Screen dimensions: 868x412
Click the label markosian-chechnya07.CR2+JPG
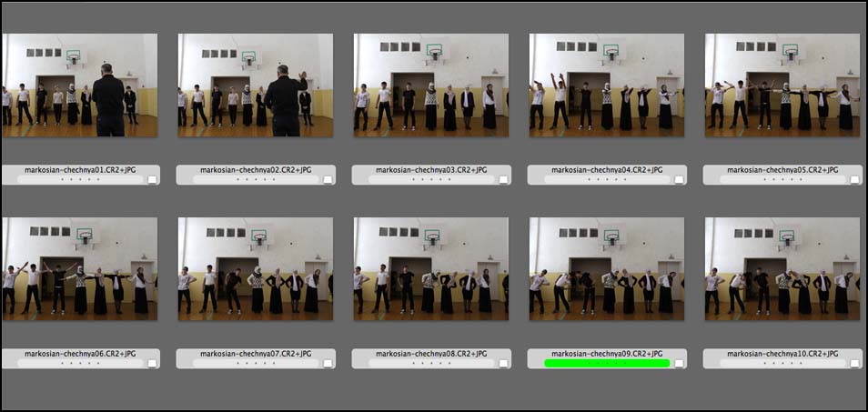coord(256,354)
